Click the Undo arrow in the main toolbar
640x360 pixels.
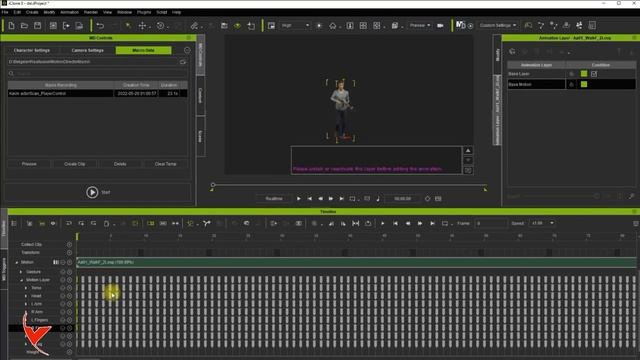pyautogui.click(x=100, y=26)
